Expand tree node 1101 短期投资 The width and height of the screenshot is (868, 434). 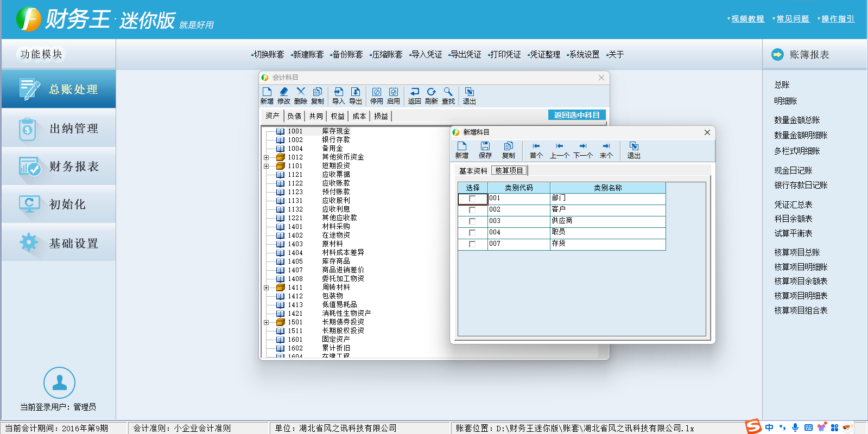coord(266,166)
